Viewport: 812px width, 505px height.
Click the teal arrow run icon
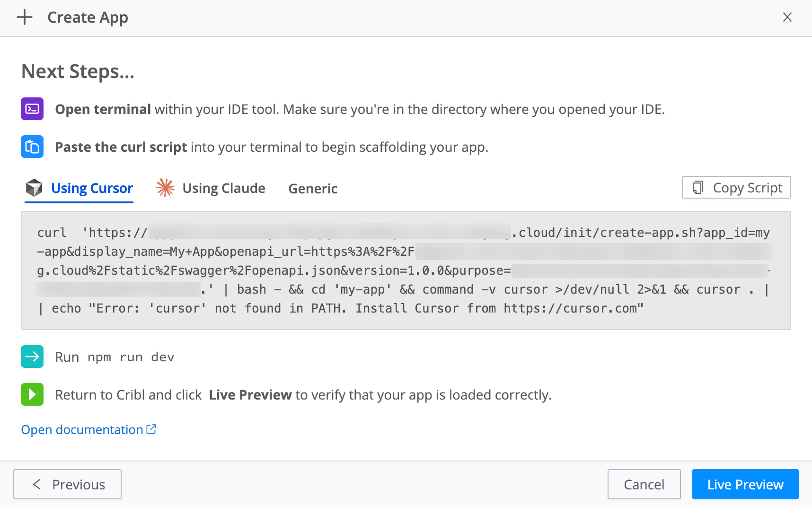[32, 357]
